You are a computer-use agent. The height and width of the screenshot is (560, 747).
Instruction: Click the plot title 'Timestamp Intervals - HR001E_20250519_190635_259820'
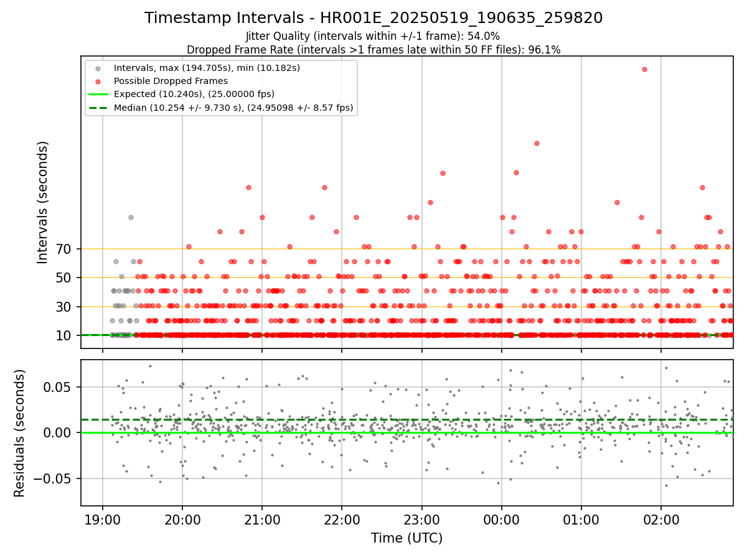[374, 18]
